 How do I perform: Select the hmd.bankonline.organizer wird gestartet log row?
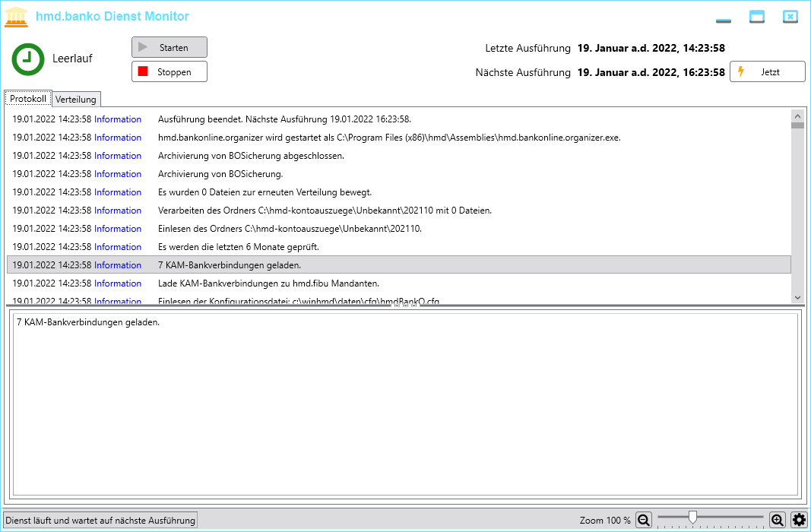[388, 138]
